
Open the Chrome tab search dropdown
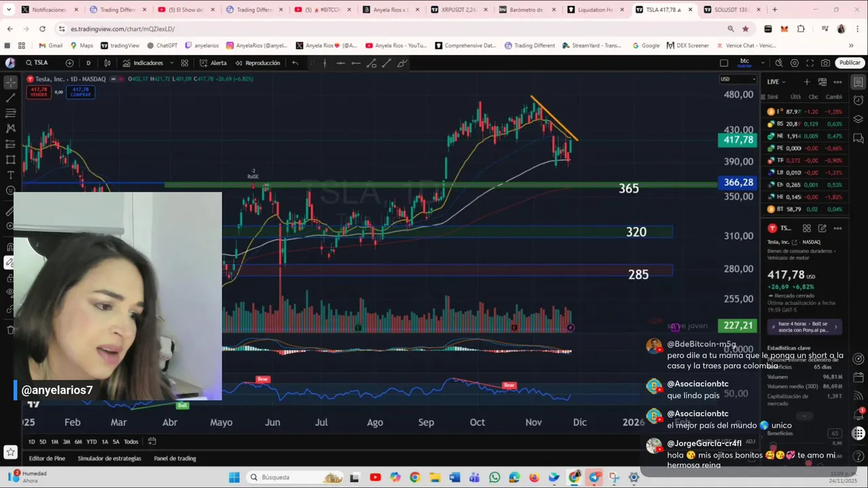click(9, 9)
